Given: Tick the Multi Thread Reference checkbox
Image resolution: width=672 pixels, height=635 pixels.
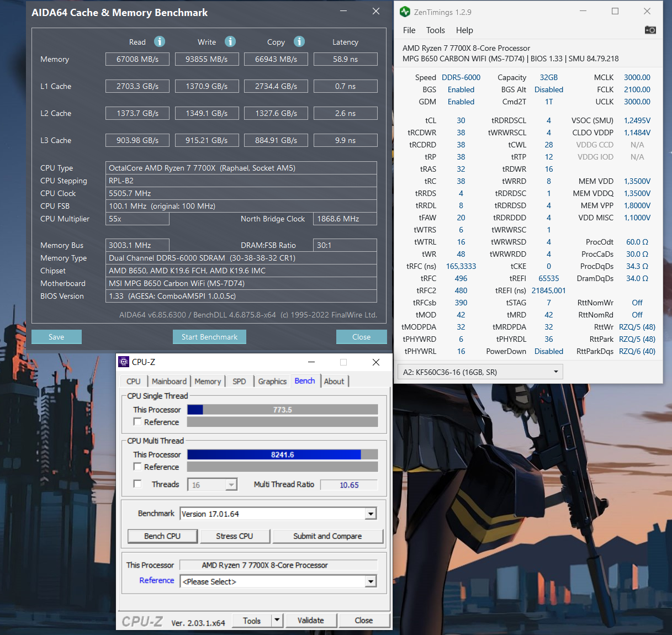Looking at the screenshot, I should [x=137, y=467].
